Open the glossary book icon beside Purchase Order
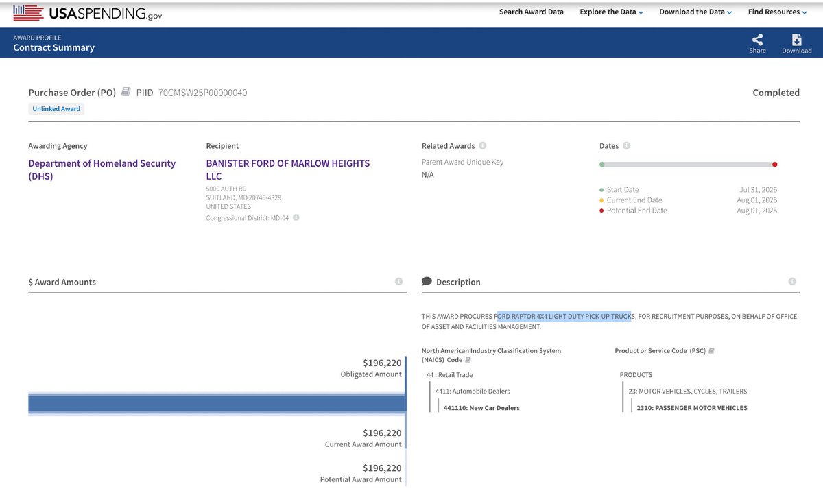Viewport: 823px width, 504px height. click(126, 92)
